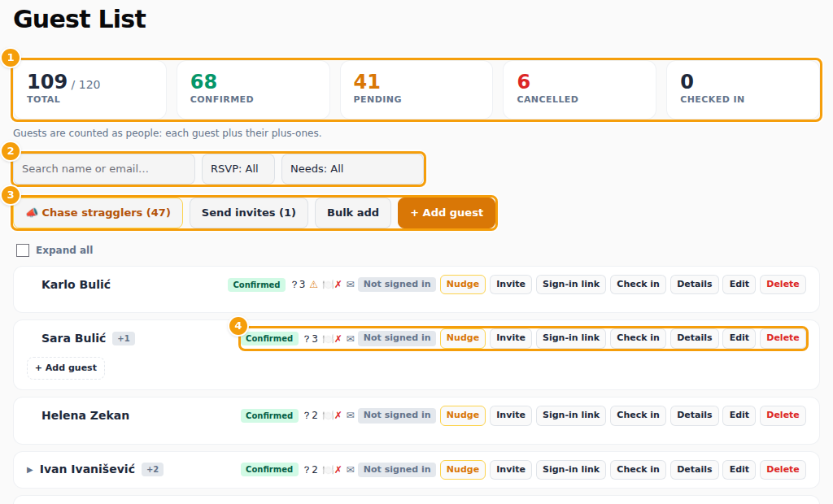Click the meal plate icon in Sara Bulić's row
The width and height of the screenshot is (833, 504).
click(x=327, y=338)
